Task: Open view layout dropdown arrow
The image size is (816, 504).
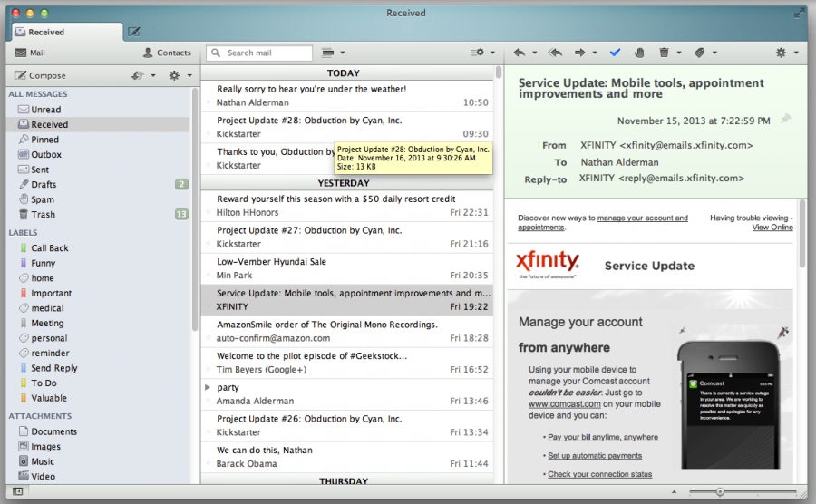Action: point(343,53)
